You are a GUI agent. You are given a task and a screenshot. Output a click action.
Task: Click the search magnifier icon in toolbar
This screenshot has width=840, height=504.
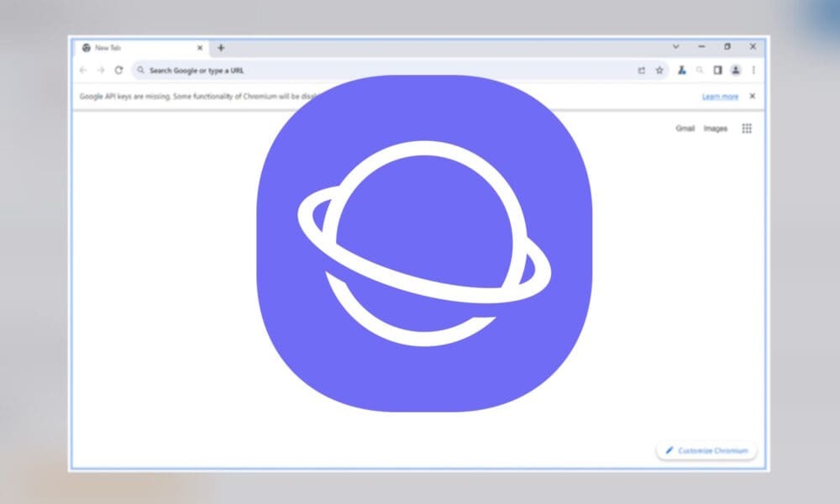(x=700, y=71)
